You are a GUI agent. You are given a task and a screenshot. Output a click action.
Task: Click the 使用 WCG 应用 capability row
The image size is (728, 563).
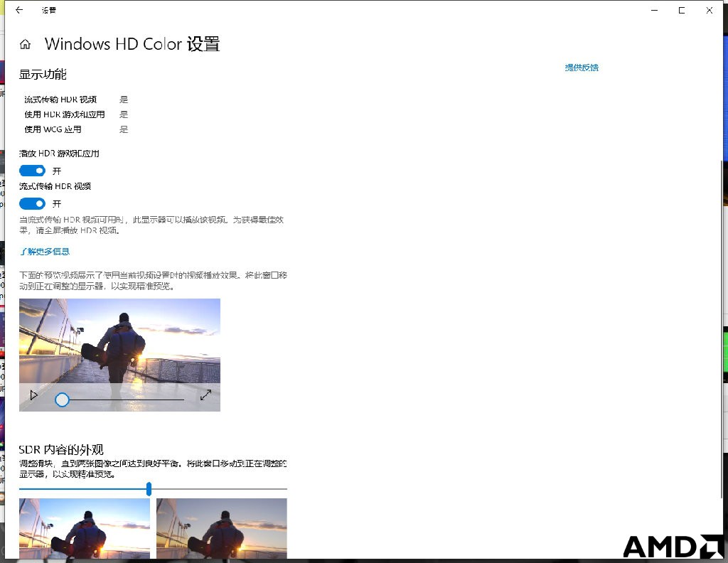coord(76,129)
